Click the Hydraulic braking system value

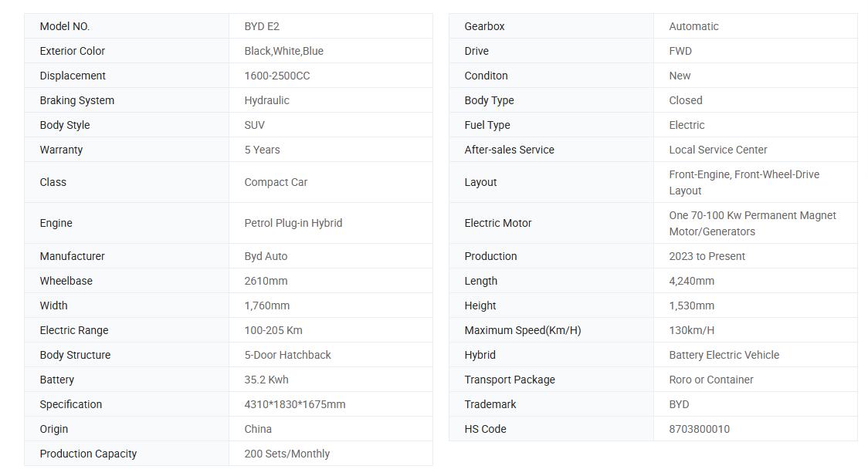point(266,100)
